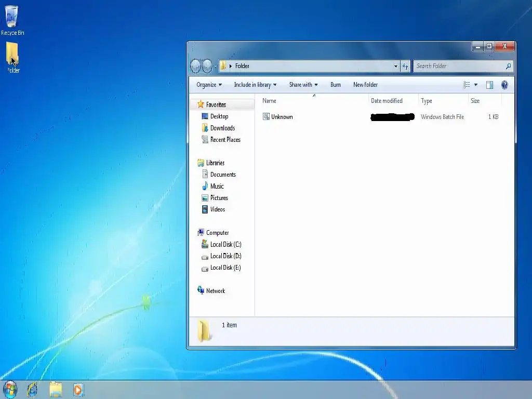
Task: Click the Burn toolbar button
Action: (336, 85)
